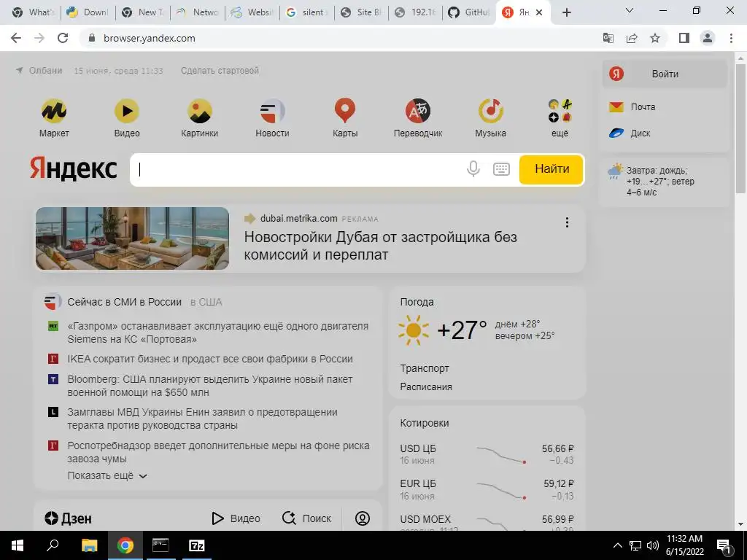Open the IKEA news headline
This screenshot has height=560, width=747.
click(x=210, y=359)
